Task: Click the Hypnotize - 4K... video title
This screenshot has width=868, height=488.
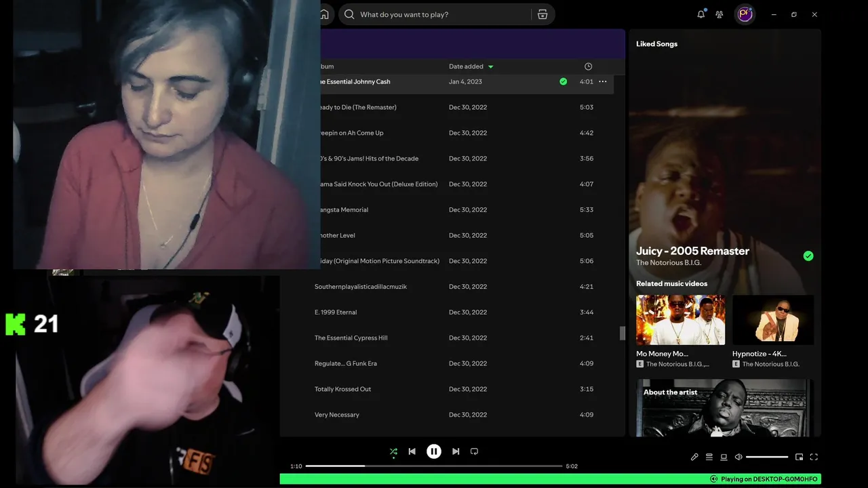Action: pos(759,354)
